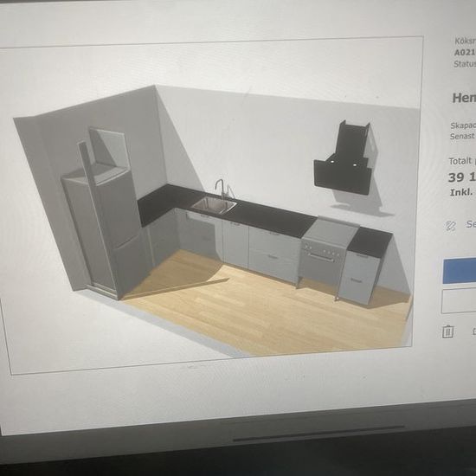Click the wide drawer base cabinet left of the oven

(x=274, y=254)
